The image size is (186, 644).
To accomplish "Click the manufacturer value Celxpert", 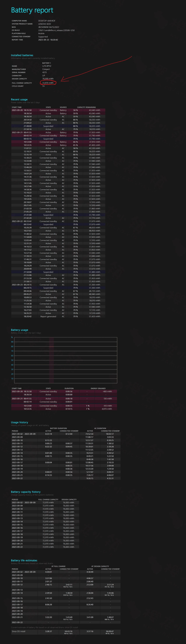I will (46, 69).
